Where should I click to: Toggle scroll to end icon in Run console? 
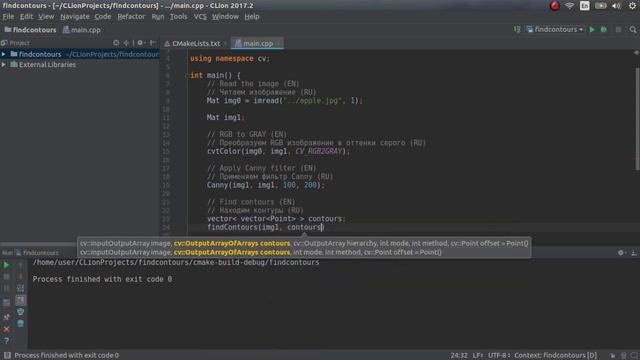[20, 300]
